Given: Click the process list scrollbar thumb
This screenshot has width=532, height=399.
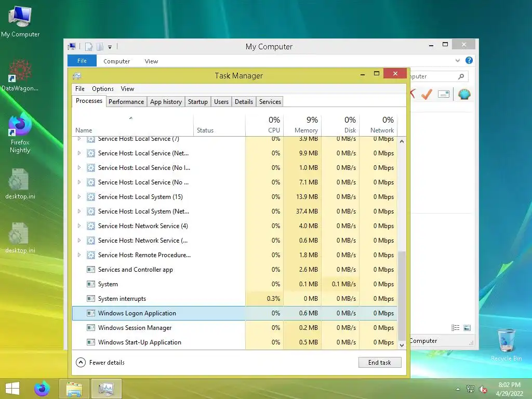Looking at the screenshot, I should coord(402,295).
